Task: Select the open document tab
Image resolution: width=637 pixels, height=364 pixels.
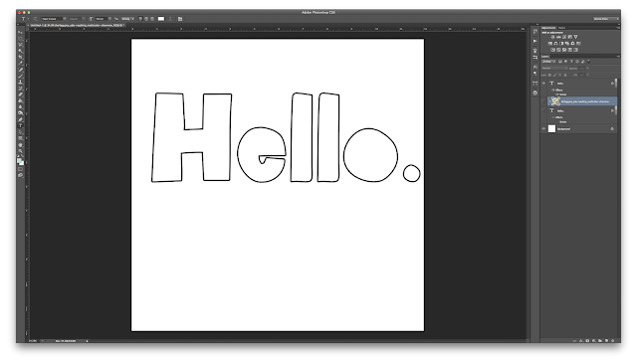Action: [78, 25]
